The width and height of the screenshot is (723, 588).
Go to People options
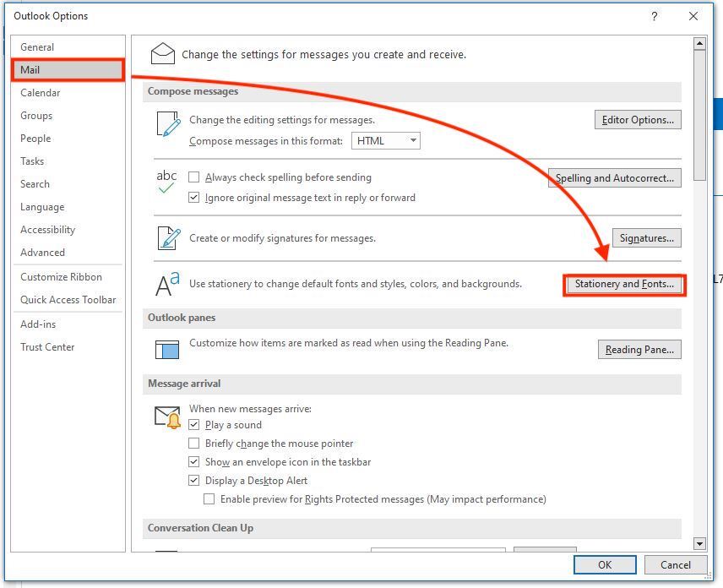[x=68, y=139]
